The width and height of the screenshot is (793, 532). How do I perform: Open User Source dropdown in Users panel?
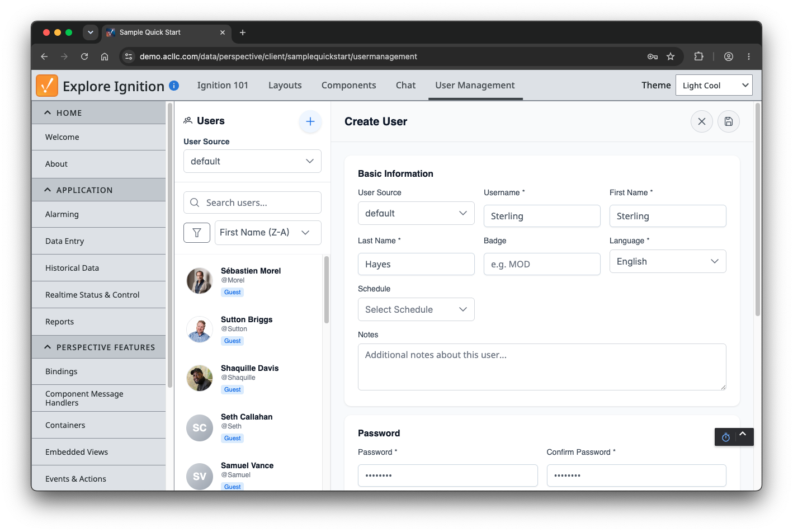pyautogui.click(x=252, y=161)
